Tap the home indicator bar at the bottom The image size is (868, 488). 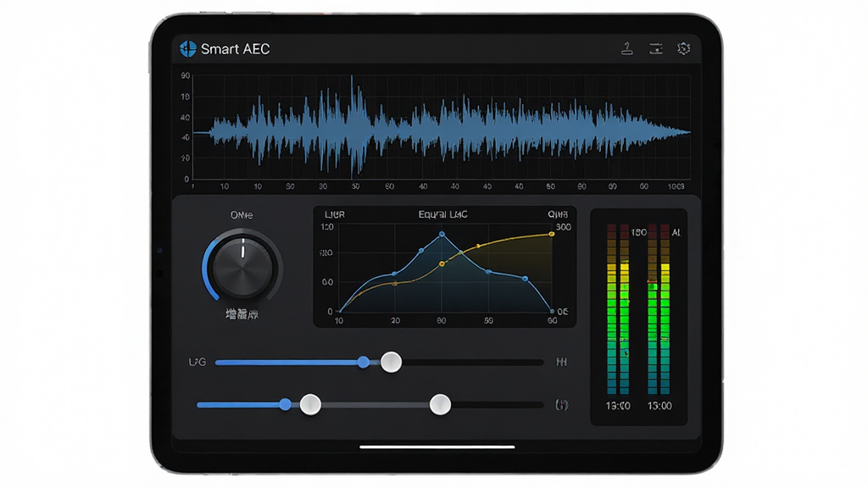[437, 446]
